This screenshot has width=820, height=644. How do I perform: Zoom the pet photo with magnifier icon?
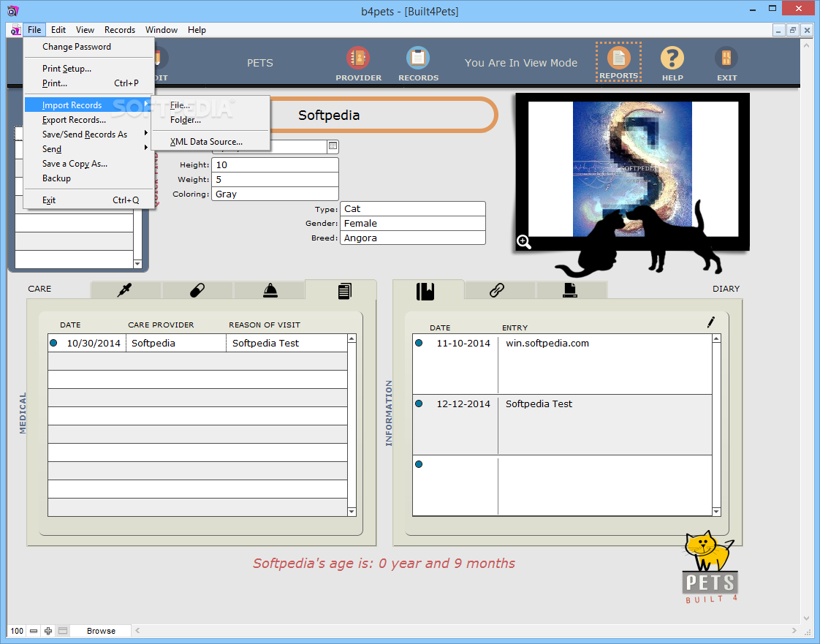click(523, 242)
